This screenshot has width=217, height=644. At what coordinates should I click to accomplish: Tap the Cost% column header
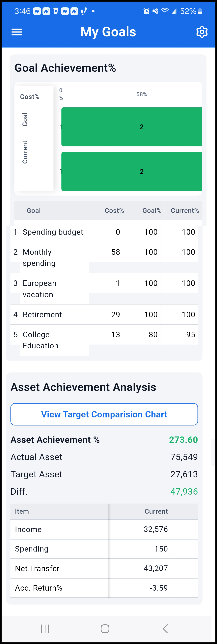pyautogui.click(x=114, y=211)
